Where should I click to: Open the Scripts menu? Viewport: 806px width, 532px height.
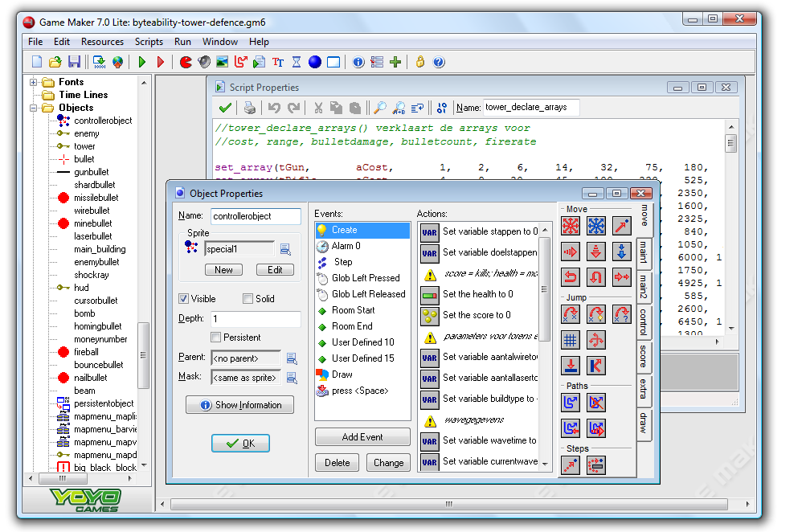tap(149, 42)
